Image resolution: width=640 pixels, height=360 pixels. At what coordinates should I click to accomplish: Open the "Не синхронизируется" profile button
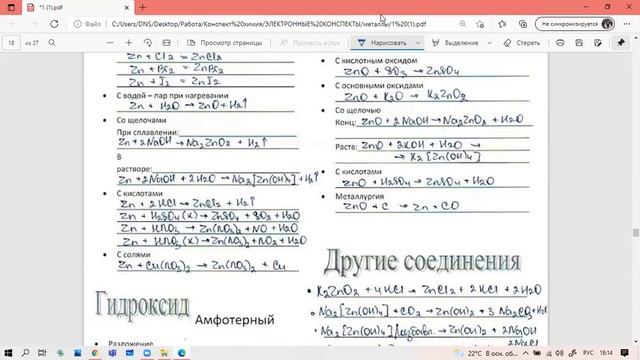(575, 24)
